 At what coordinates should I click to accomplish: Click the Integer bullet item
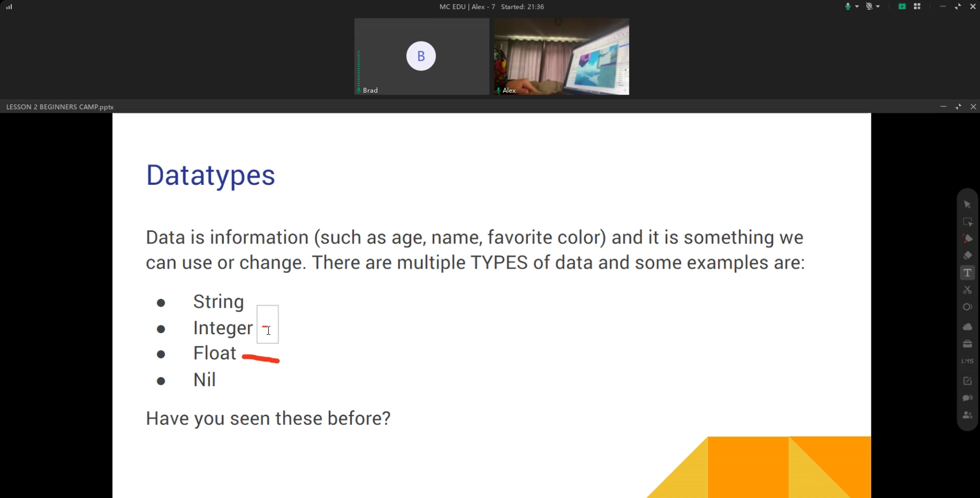pyautogui.click(x=223, y=328)
